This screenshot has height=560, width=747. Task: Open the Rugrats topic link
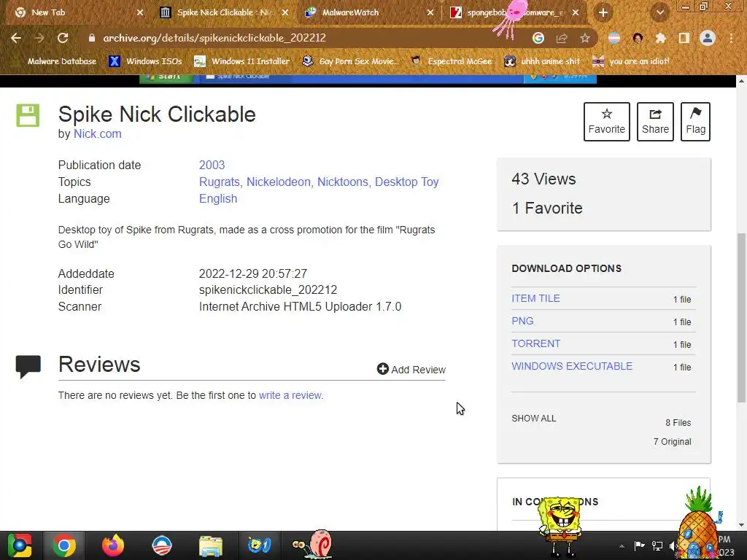click(x=219, y=182)
